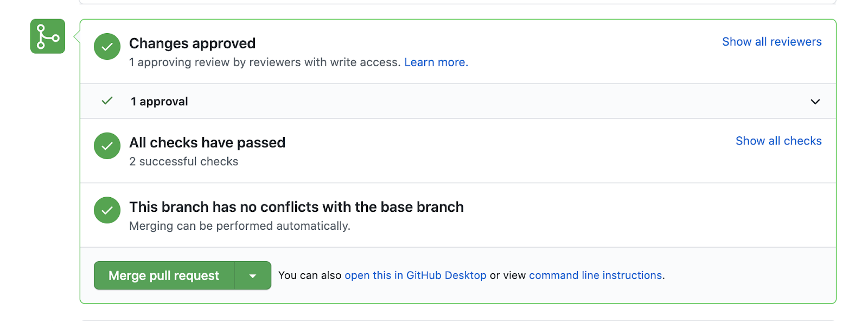The height and width of the screenshot is (321, 868).
Task: Click the small checkmark beside 1 approval
Action: tap(107, 100)
